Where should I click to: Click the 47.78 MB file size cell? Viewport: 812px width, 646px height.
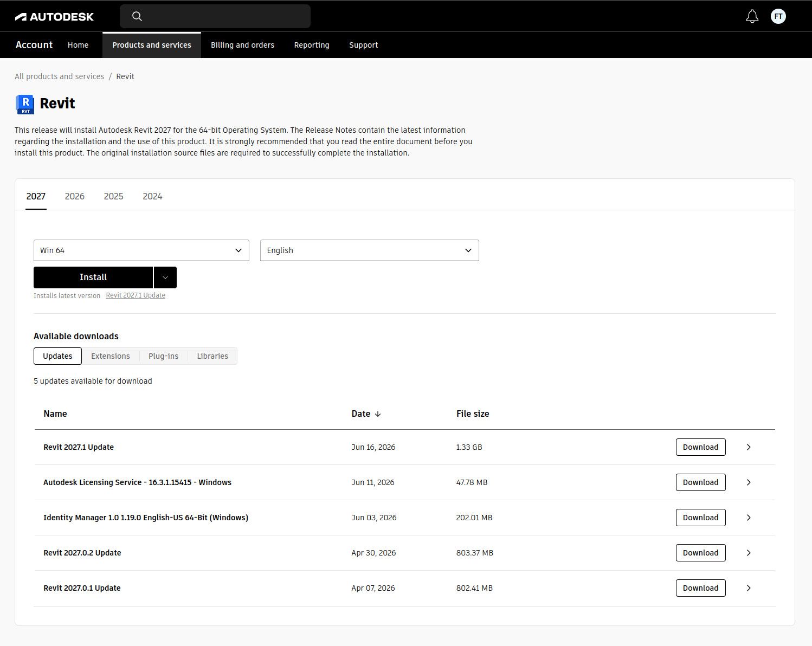click(472, 482)
